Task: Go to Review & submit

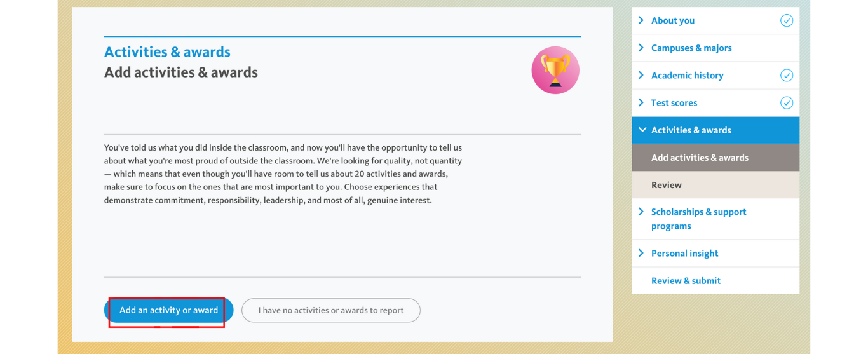Action: click(x=686, y=280)
